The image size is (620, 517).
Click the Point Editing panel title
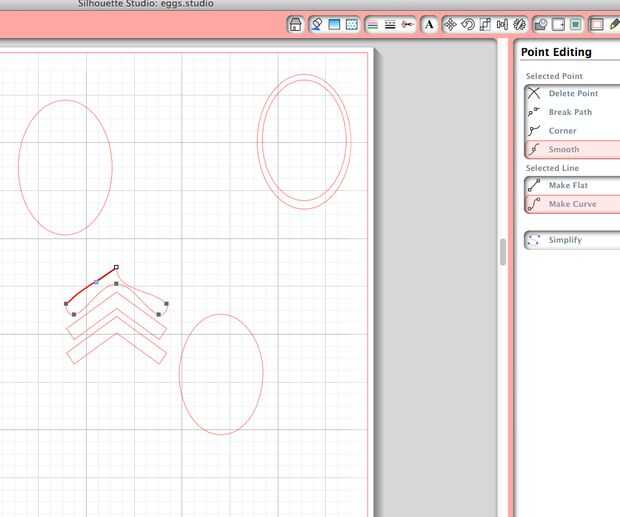click(x=556, y=52)
